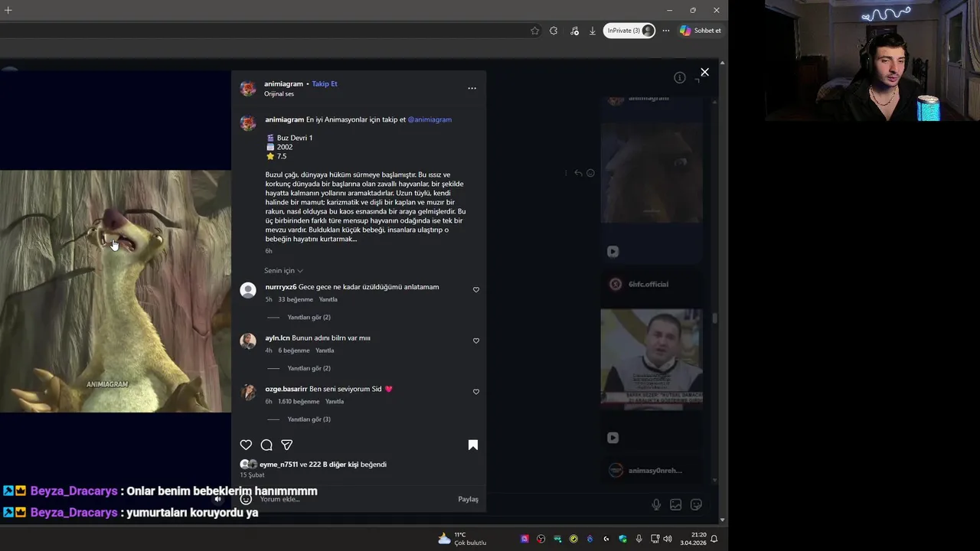
Task: Open the 6hfc.official shared reel thumbnail
Action: coord(652,360)
